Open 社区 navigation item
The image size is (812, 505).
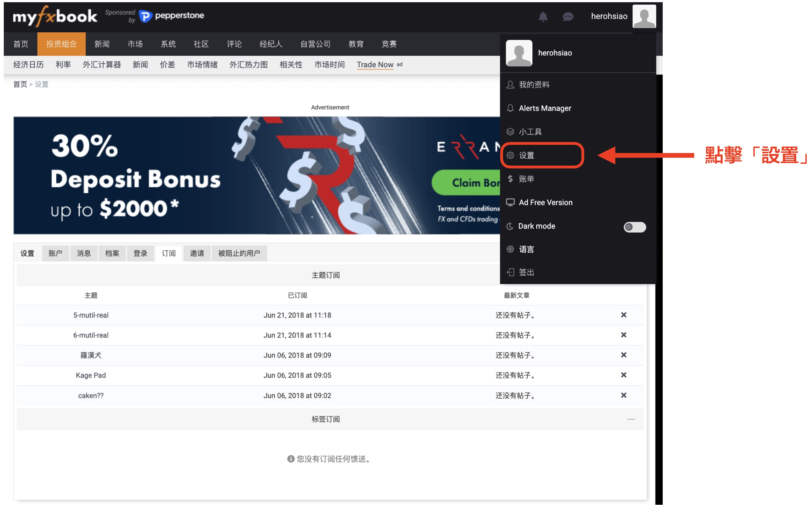tap(201, 44)
